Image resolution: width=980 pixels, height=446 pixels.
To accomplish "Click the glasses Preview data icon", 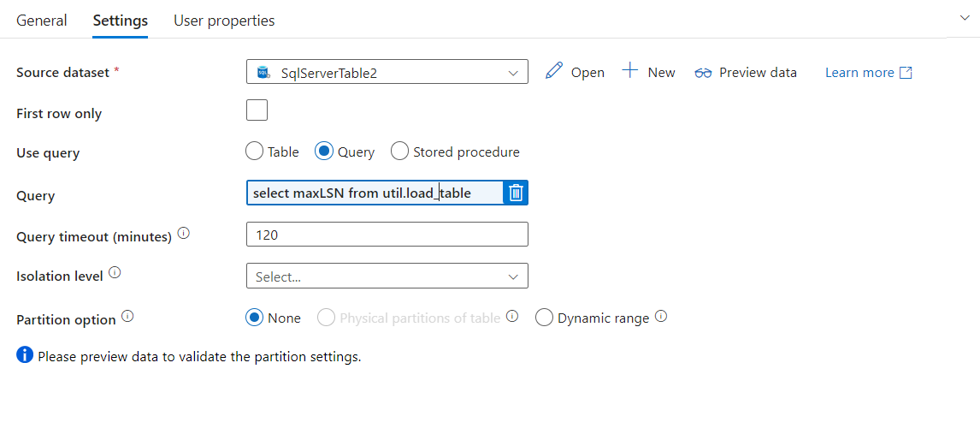I will 703,73.
